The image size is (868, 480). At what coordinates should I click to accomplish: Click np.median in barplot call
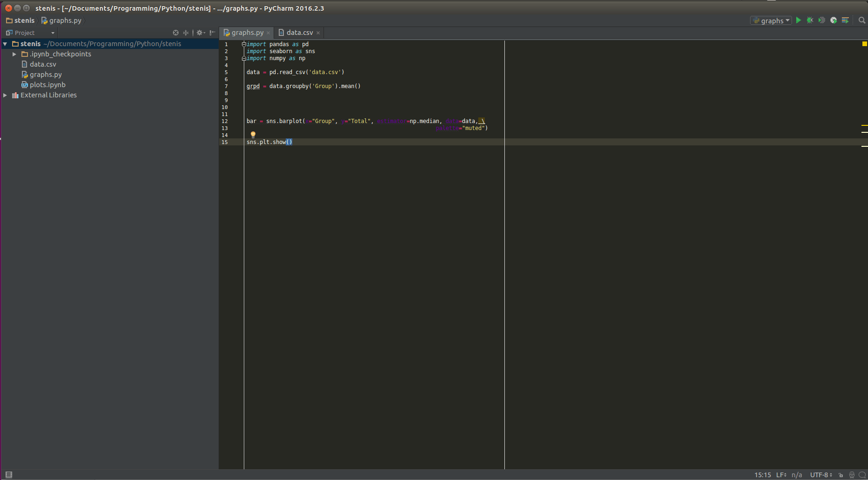pos(424,121)
